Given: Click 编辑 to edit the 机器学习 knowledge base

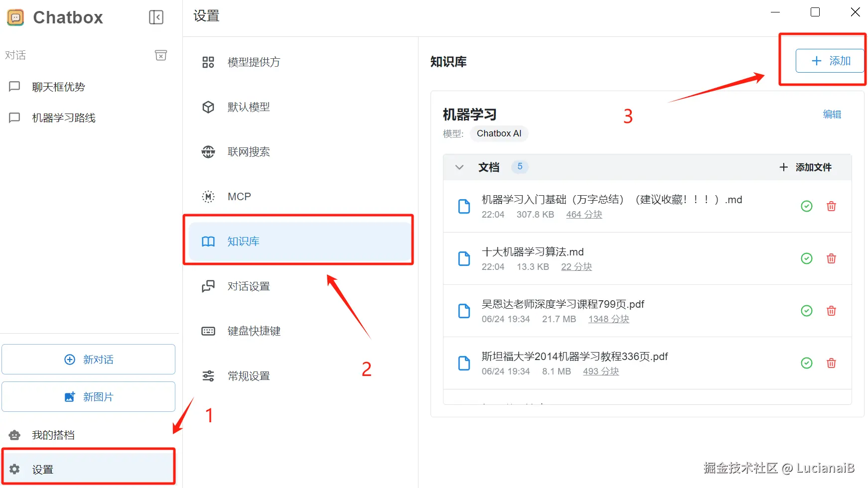Looking at the screenshot, I should [x=832, y=114].
